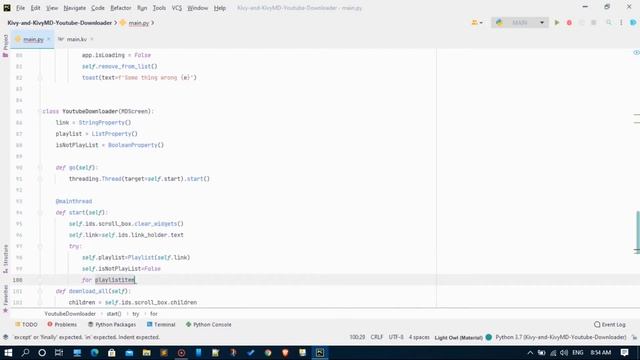Click the try breadcrumb below the editor
Image resolution: width=640 pixels, height=360 pixels.
pyautogui.click(x=136, y=313)
